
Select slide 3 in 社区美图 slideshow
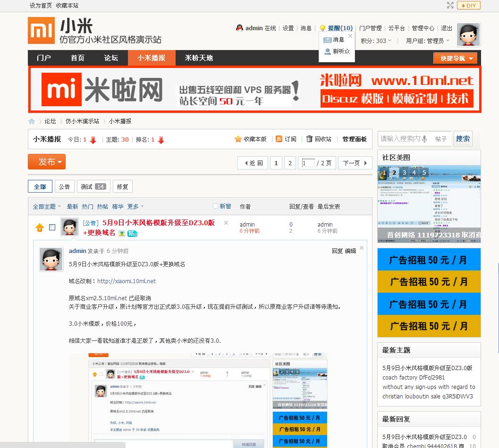click(x=404, y=172)
